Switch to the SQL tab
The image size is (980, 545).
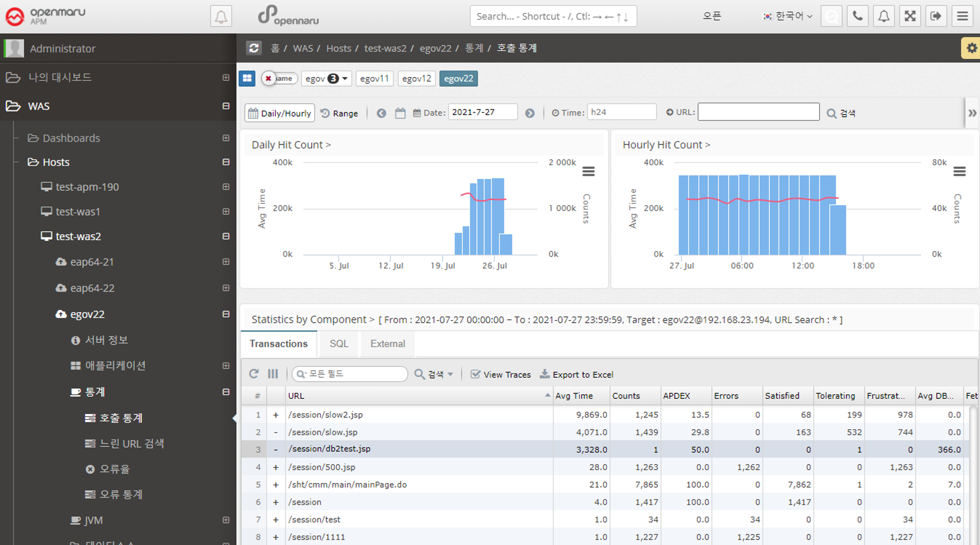339,344
